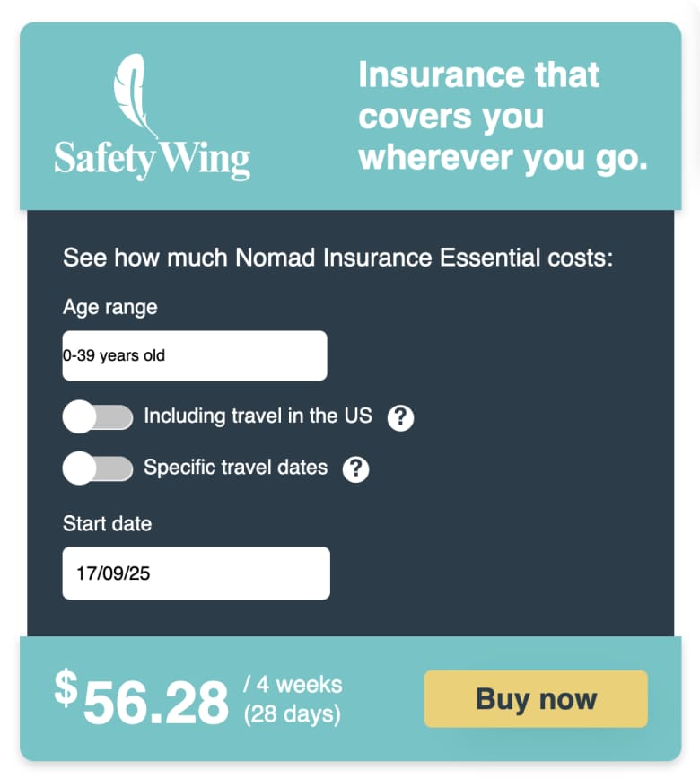Toggle Including travel in the US switch
This screenshot has height=779, width=700.
click(x=98, y=416)
